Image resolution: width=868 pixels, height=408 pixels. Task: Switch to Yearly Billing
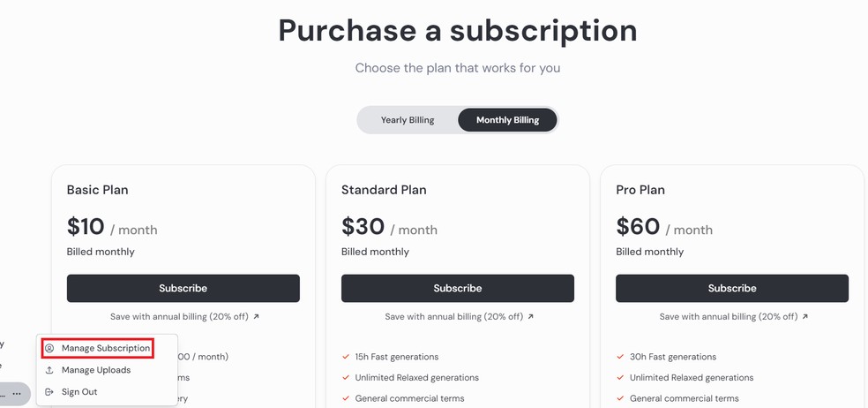pyautogui.click(x=408, y=120)
